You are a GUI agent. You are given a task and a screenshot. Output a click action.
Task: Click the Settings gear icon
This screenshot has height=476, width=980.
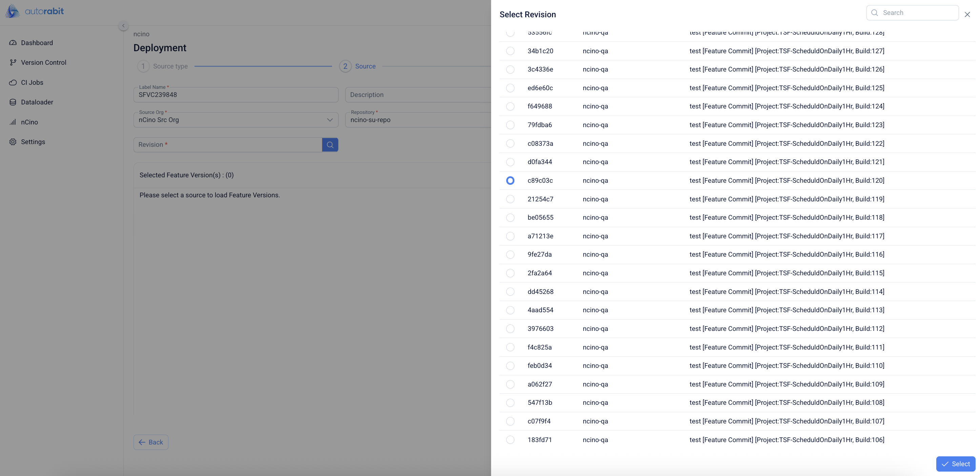click(x=13, y=141)
